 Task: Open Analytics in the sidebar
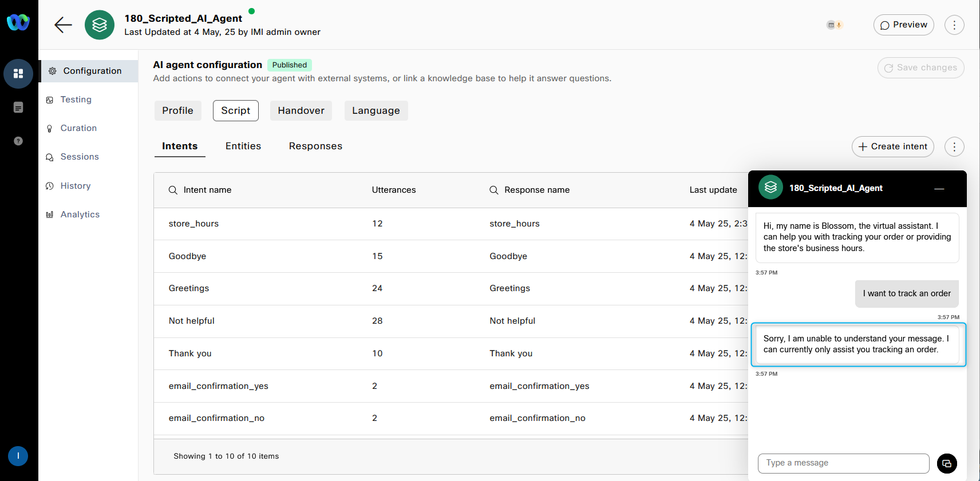(80, 214)
